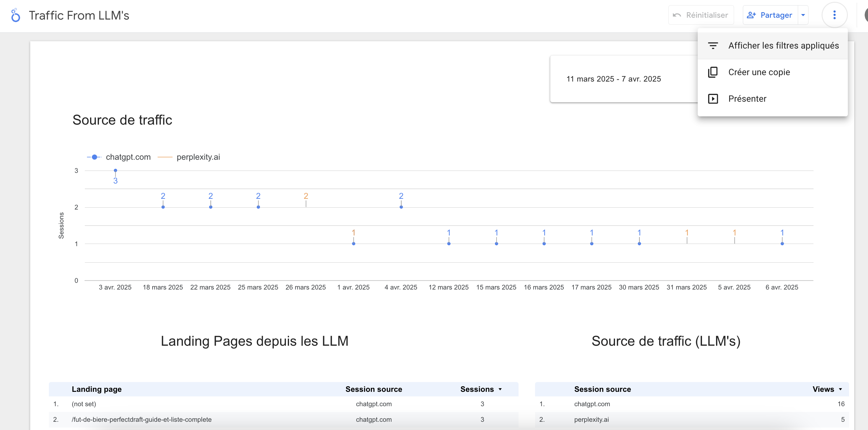Click Session source header in LLM sources table
Viewport: 868px width, 430px height.
(x=602, y=389)
